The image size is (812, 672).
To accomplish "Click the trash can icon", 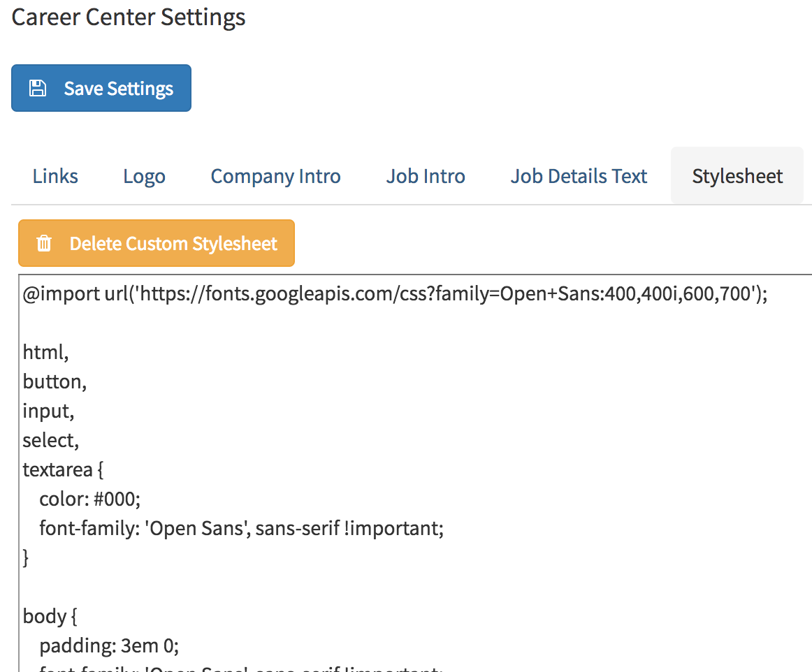I will click(44, 243).
